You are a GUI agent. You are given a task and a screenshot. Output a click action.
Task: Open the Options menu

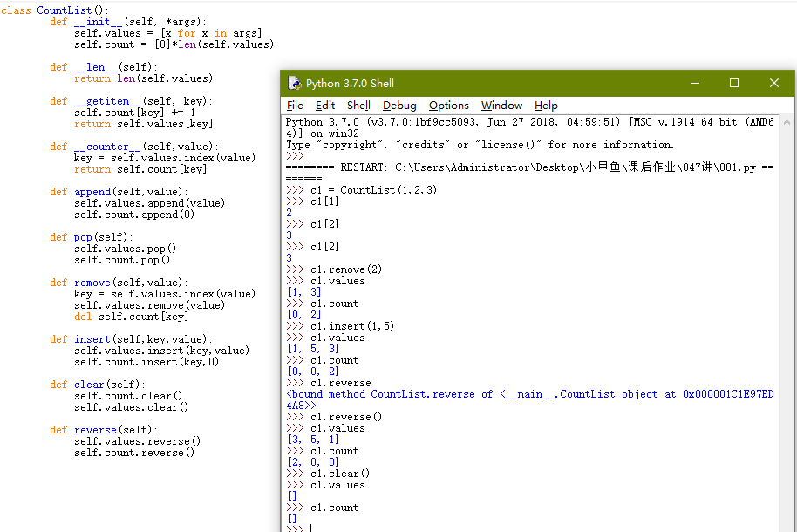coord(448,106)
